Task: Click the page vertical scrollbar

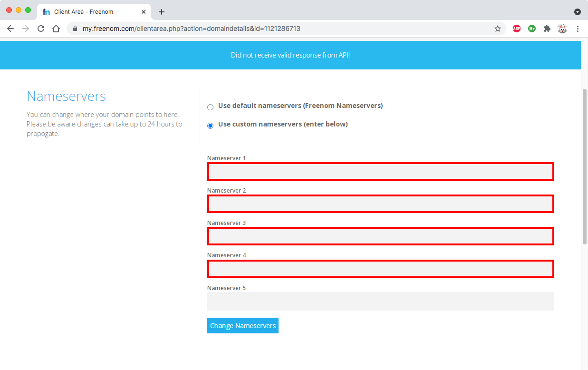Action: (x=584, y=166)
